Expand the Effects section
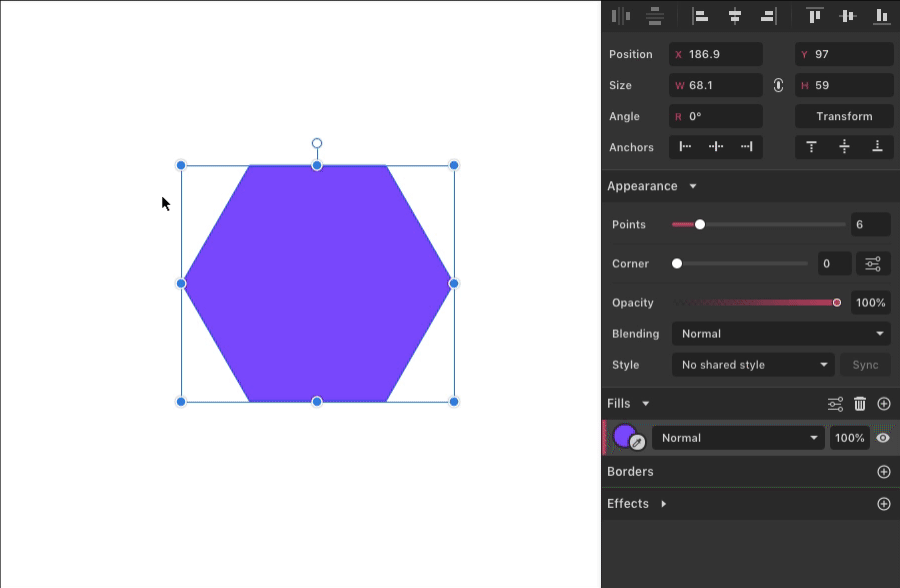This screenshot has height=588, width=900. 663,504
